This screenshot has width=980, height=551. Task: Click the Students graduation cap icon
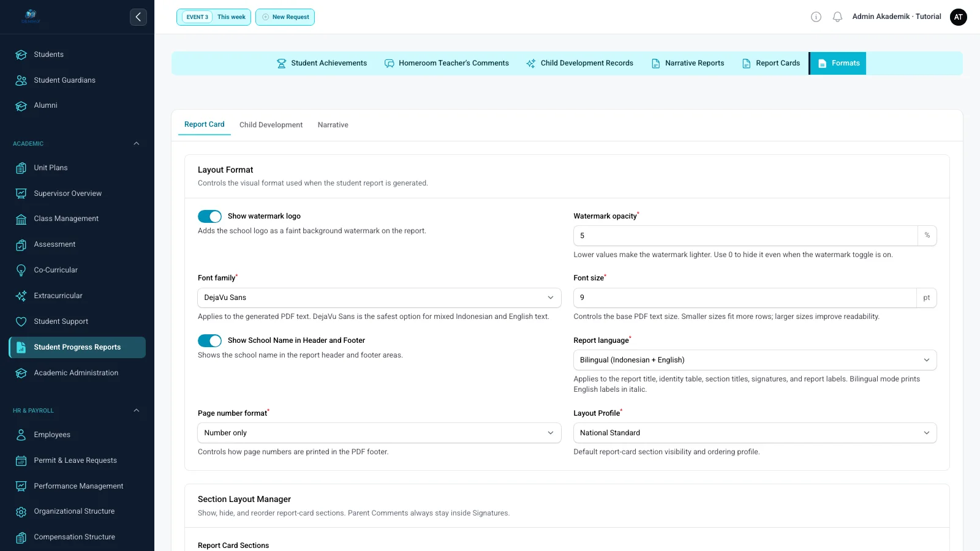click(21, 54)
